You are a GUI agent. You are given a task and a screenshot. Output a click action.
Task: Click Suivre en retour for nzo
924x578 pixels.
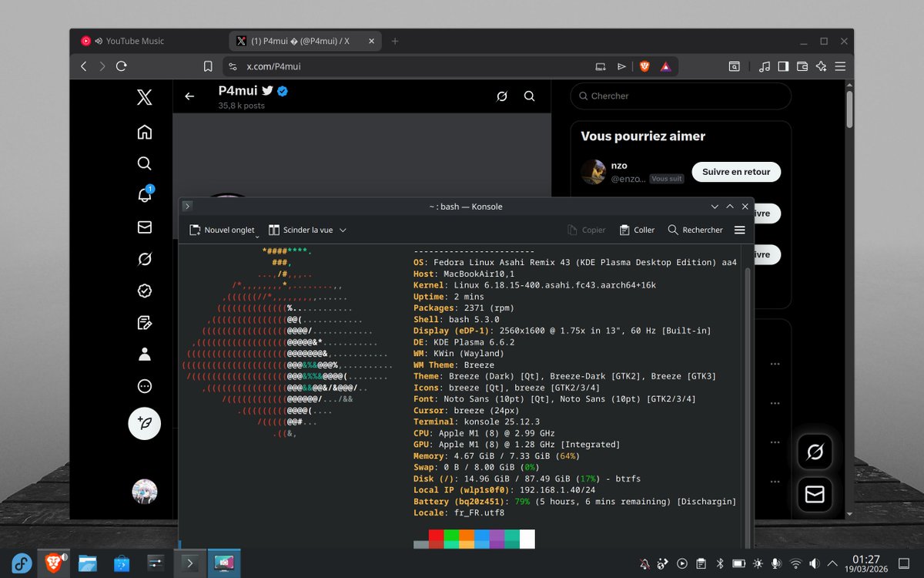736,172
